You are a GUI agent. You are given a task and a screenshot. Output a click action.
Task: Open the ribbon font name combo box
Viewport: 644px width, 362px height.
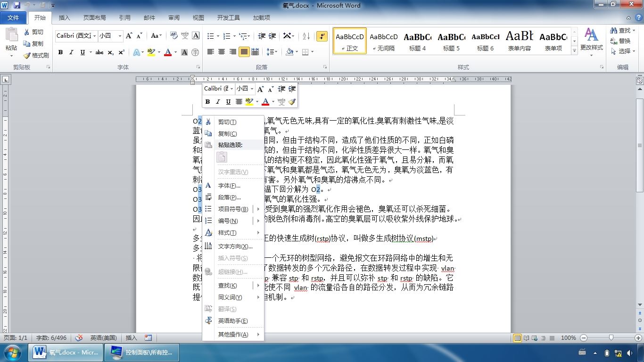point(75,36)
